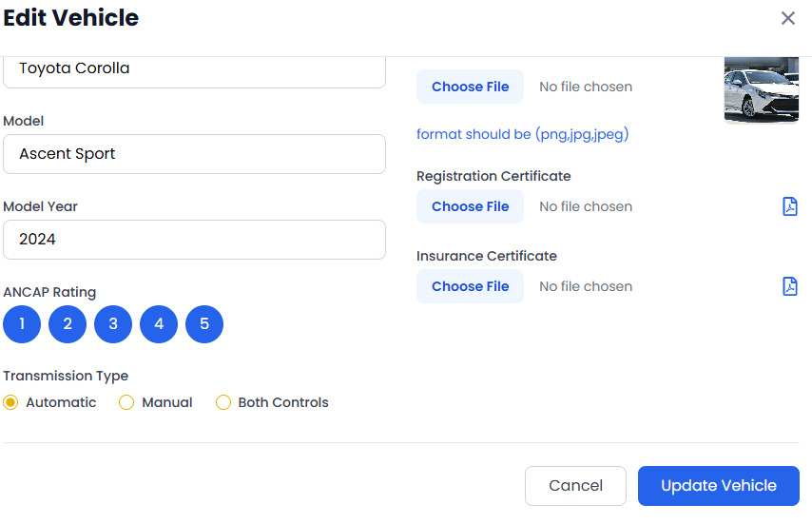Set ANCAP Rating to 1

tap(22, 324)
